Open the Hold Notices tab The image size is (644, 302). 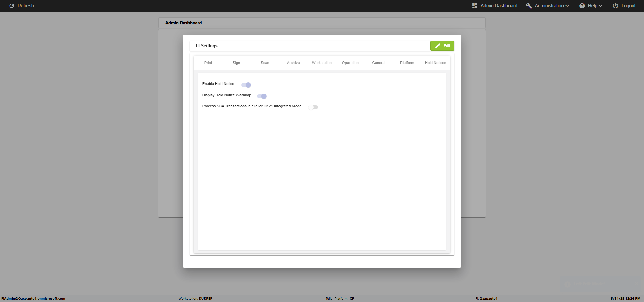click(x=435, y=63)
